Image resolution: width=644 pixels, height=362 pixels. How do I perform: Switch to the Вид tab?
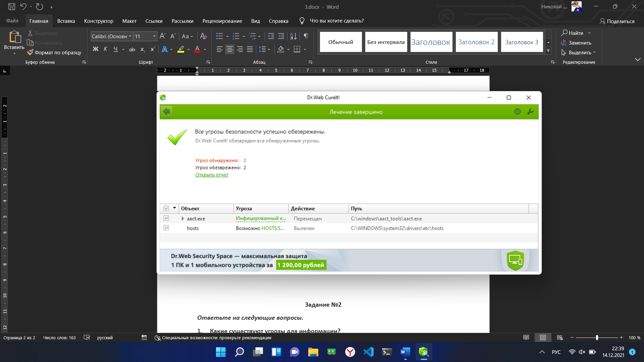click(x=255, y=21)
